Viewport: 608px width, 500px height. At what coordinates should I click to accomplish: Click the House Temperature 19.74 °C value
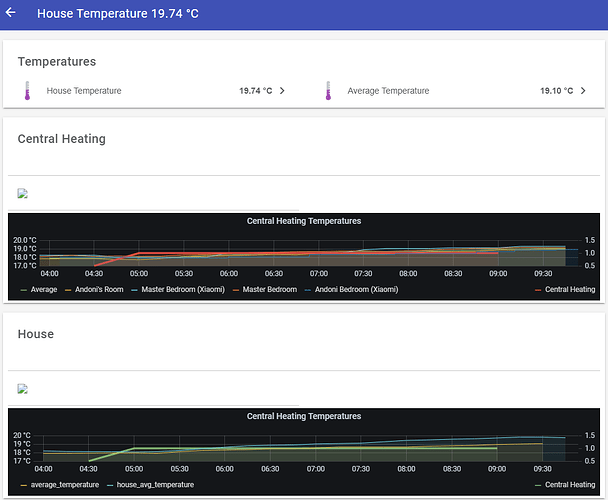[255, 91]
